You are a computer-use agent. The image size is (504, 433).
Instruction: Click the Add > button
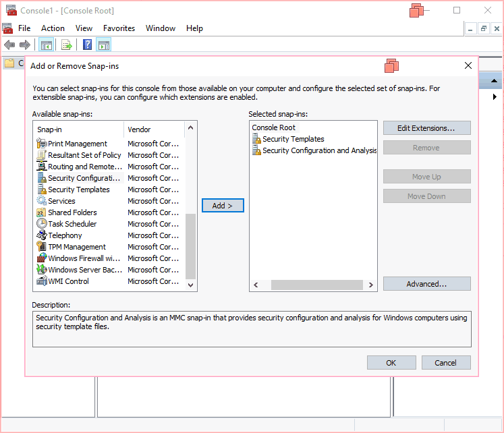click(x=223, y=206)
